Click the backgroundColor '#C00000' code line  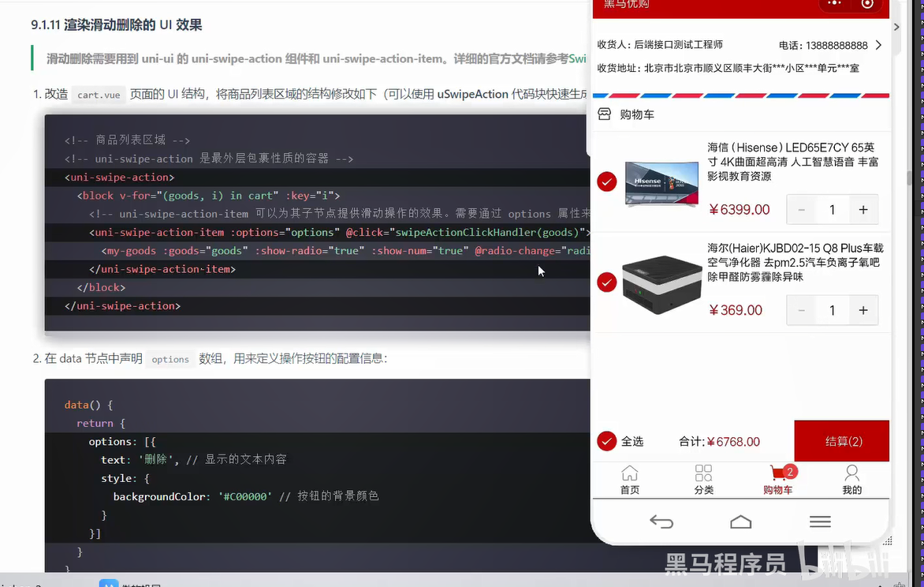pos(246,497)
